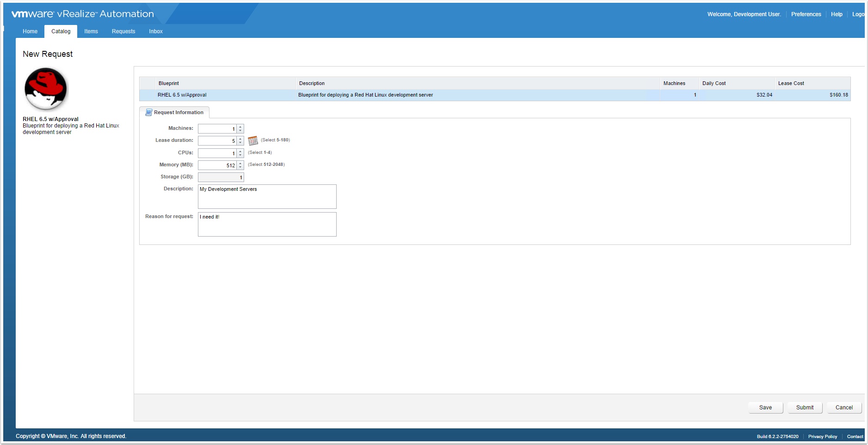Go to the Items tab
Viewport: 868px width, 445px height.
(x=91, y=31)
